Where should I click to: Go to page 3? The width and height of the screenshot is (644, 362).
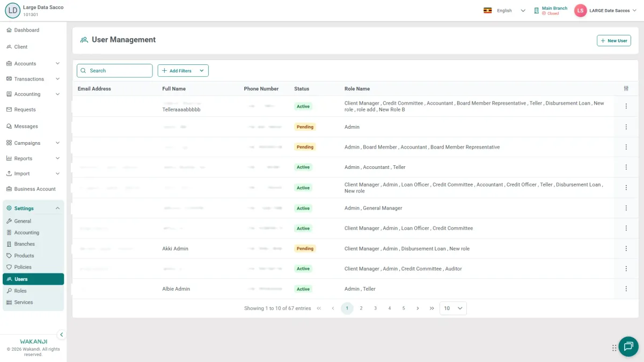(x=375, y=308)
